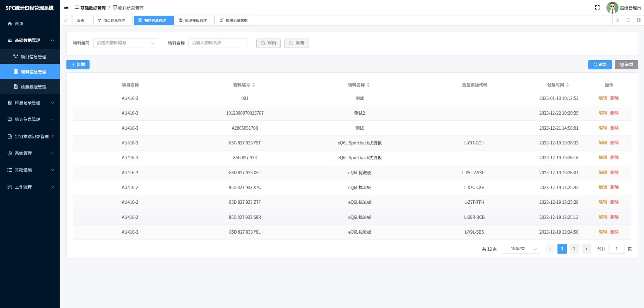Switch to the 首页 tab
The image size is (644, 308).
(82, 20)
